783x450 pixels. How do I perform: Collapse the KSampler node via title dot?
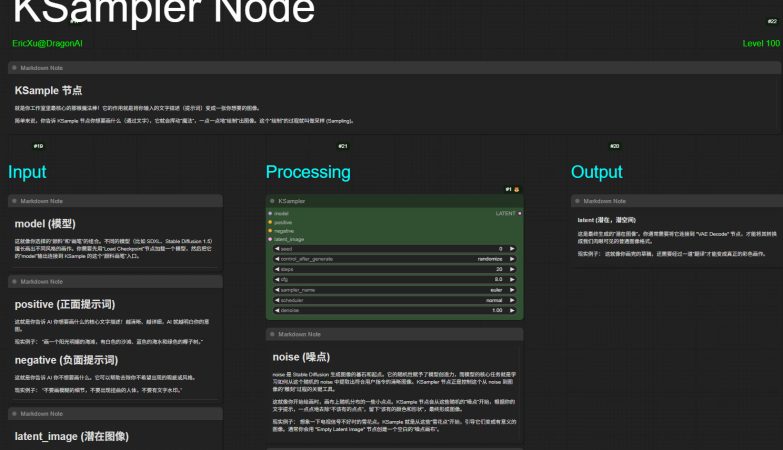(272, 200)
